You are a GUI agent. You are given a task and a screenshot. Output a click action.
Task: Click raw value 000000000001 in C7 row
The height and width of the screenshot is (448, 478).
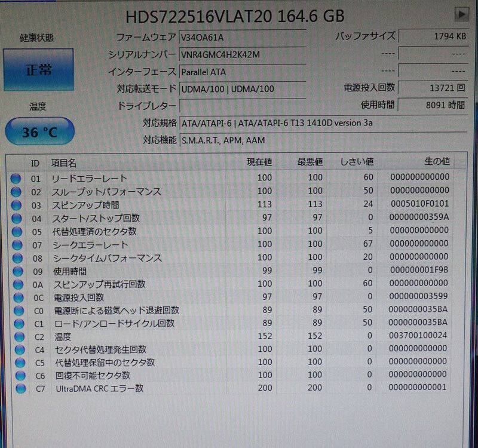tap(417, 387)
